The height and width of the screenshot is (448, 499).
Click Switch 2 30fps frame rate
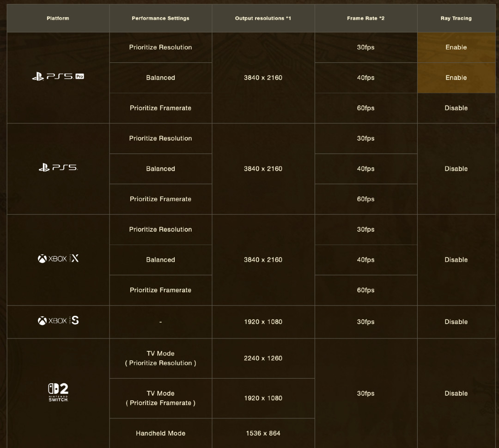[x=365, y=393]
